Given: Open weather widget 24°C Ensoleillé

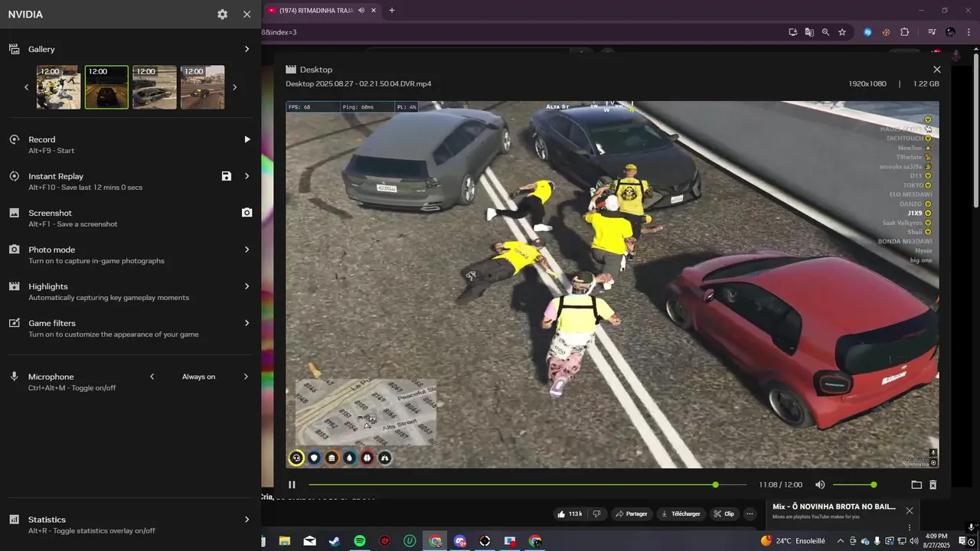Looking at the screenshot, I should [x=793, y=541].
